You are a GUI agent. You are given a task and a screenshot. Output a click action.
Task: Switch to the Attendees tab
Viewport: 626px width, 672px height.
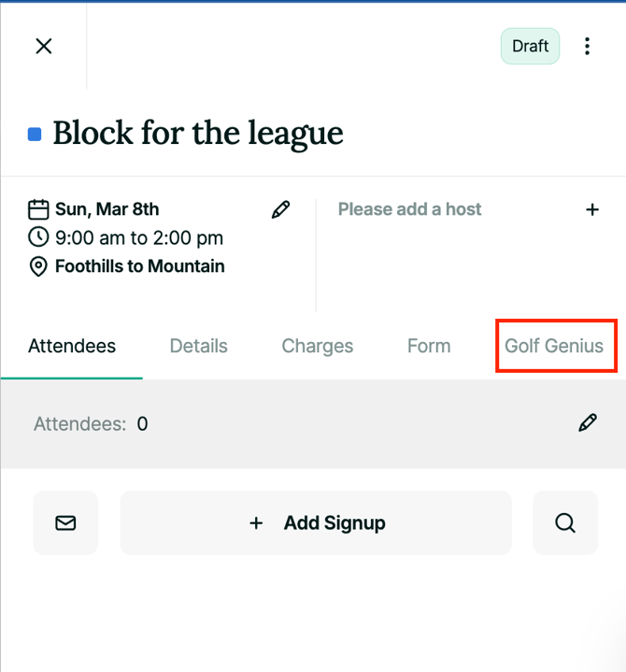[72, 346]
